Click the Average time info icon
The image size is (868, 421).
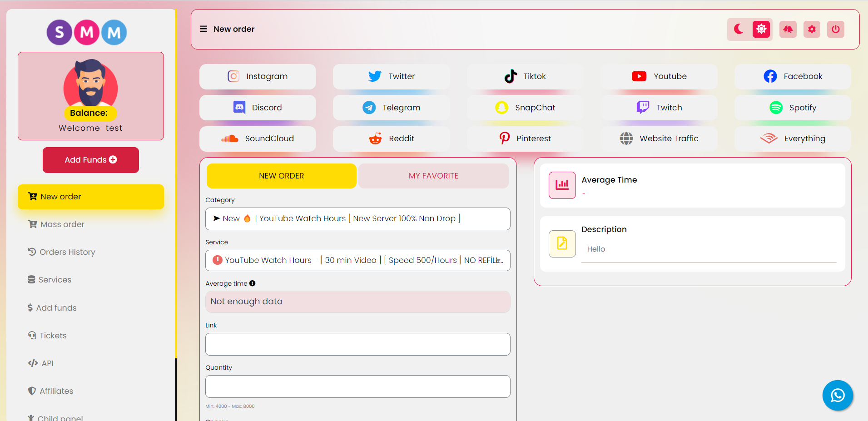coord(253,283)
